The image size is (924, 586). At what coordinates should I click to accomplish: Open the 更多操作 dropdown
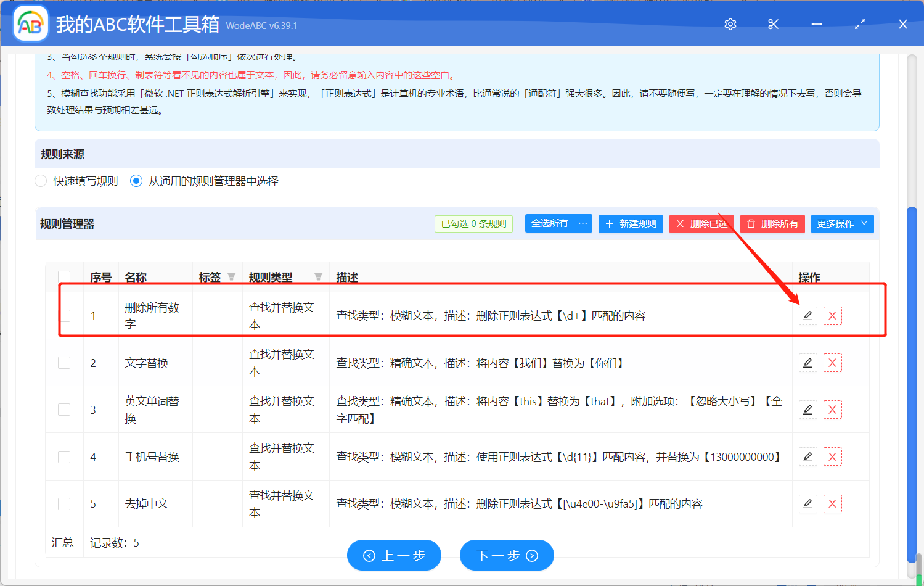(x=842, y=223)
